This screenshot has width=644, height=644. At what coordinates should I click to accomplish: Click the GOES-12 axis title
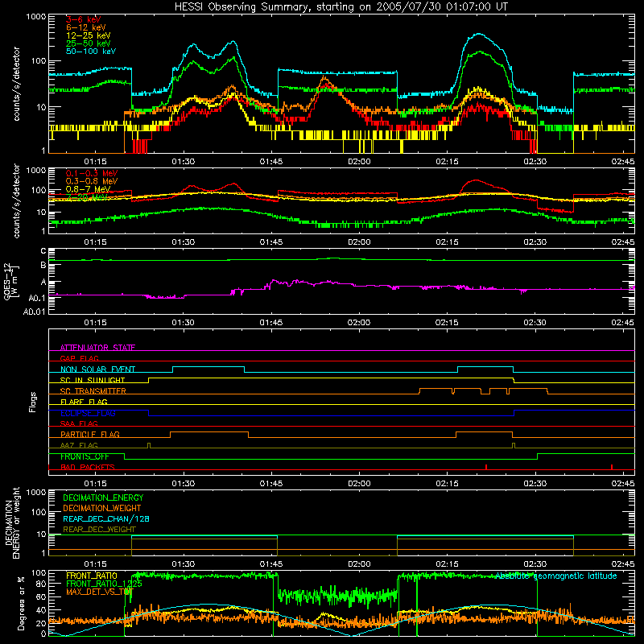10,282
